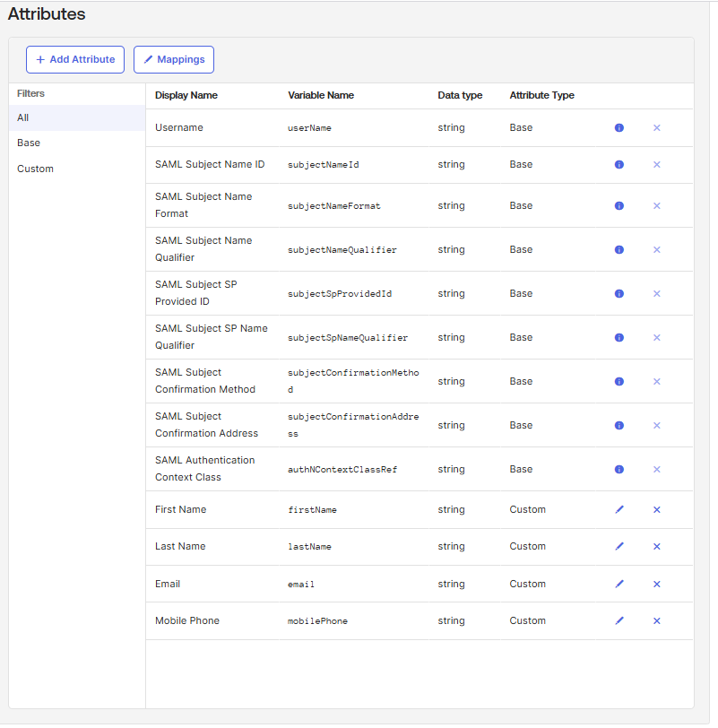Click the lastName variable name
The width and height of the screenshot is (718, 728).
click(309, 547)
